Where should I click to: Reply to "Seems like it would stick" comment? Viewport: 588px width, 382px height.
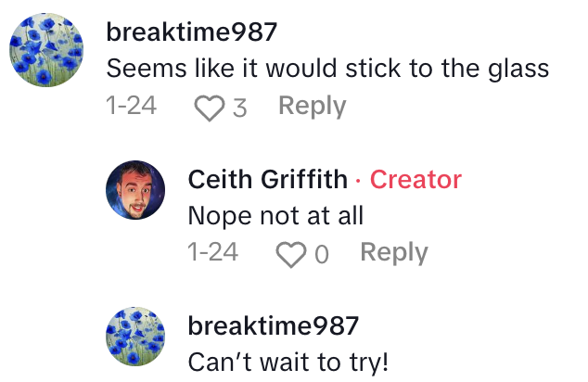312,107
